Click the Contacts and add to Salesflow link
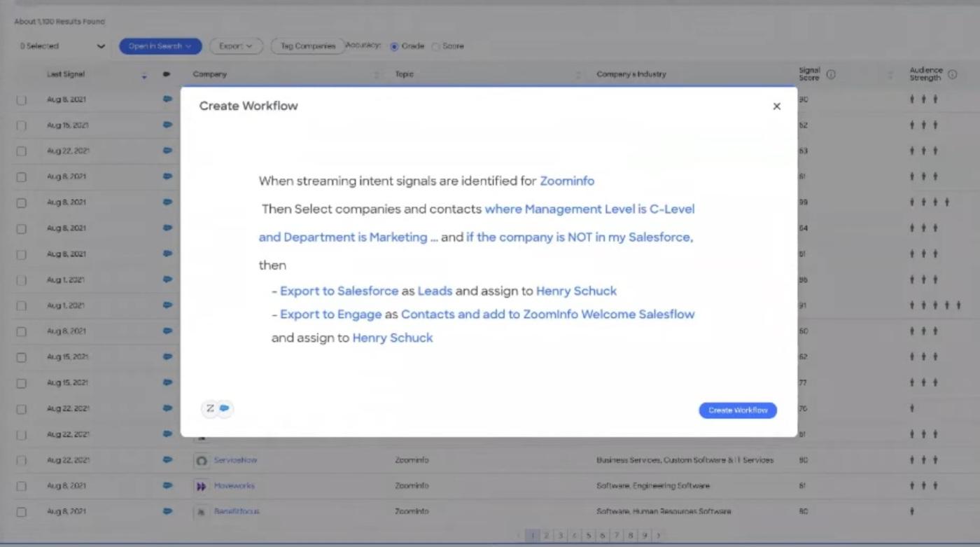980x547 pixels. [547, 314]
